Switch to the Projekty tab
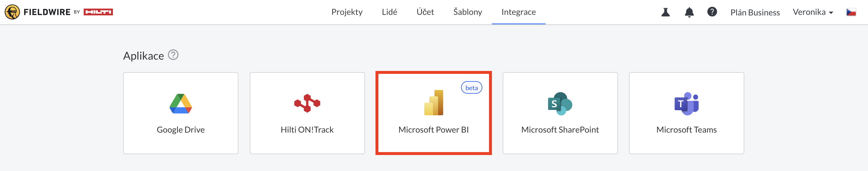This screenshot has width=868, height=171. (x=347, y=12)
